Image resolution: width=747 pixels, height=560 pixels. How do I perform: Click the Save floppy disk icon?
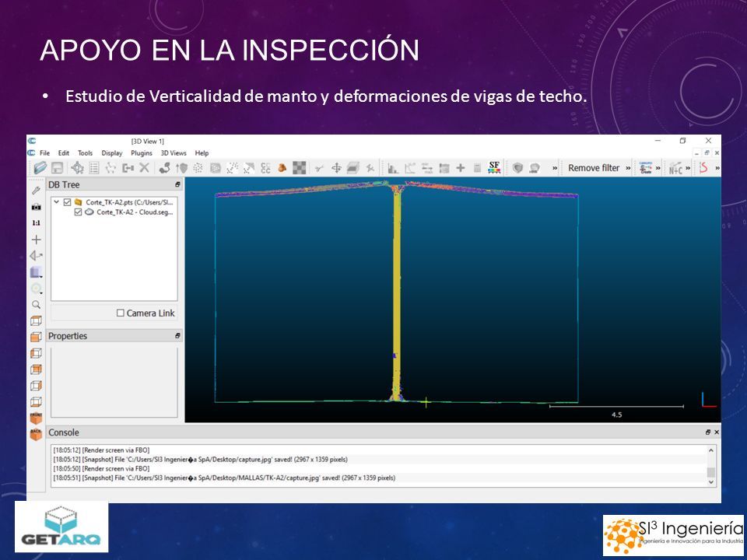57,168
